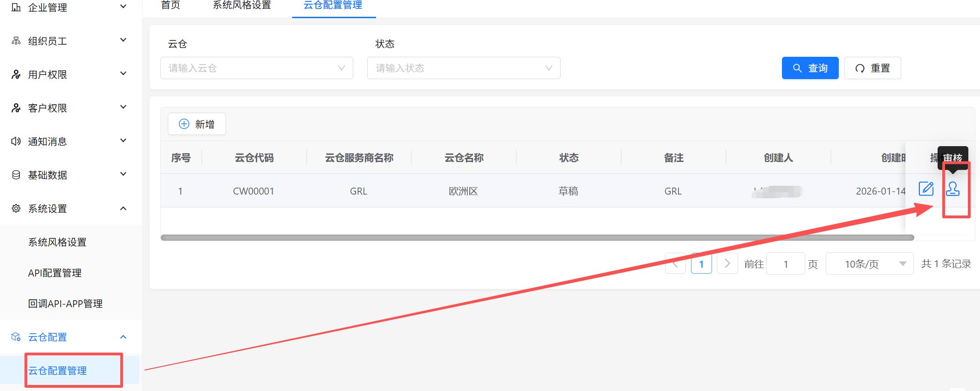The height and width of the screenshot is (391, 980).
Task: Click the 系统设置 gear icon
Action: click(16, 208)
